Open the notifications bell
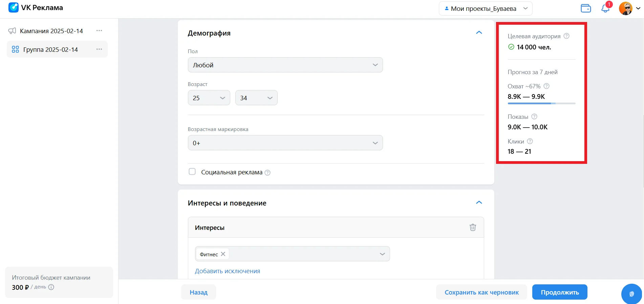 (605, 8)
